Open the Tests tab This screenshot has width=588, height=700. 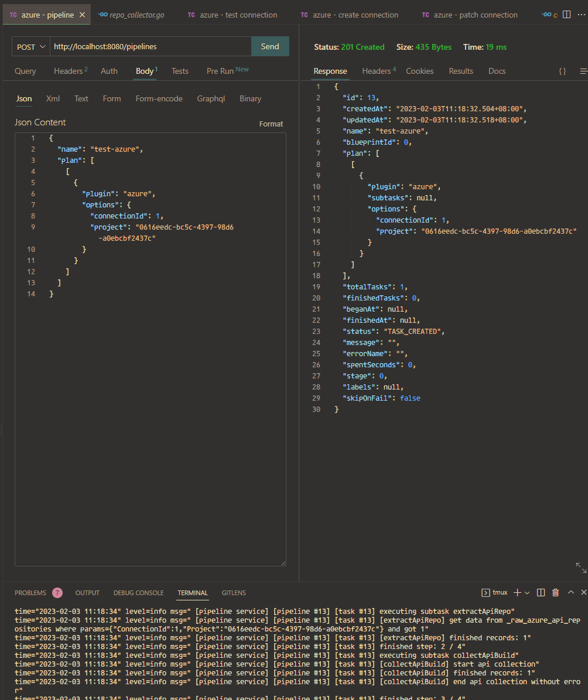click(180, 71)
